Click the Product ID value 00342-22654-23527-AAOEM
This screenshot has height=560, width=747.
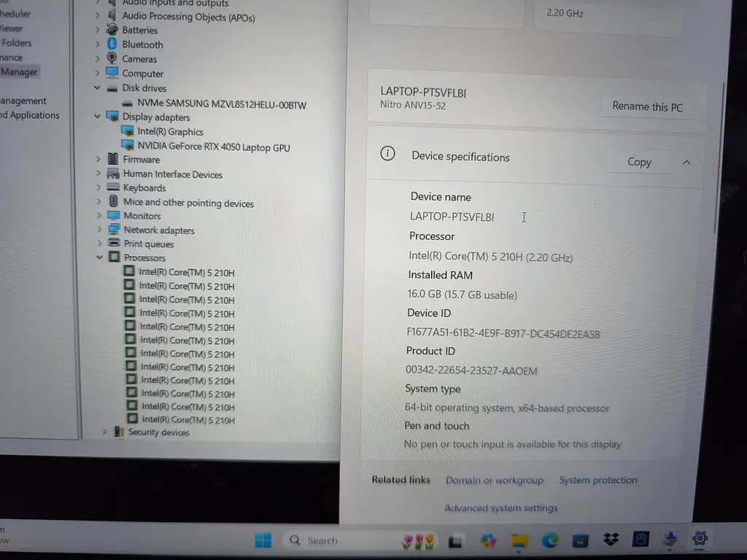pyautogui.click(x=471, y=370)
